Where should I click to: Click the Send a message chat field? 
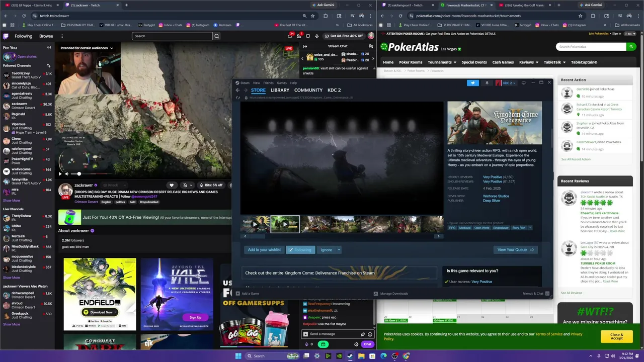(x=338, y=334)
